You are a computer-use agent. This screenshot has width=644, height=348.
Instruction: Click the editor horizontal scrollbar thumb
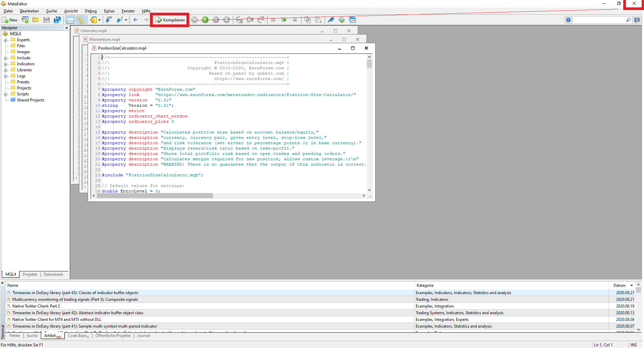(x=155, y=196)
